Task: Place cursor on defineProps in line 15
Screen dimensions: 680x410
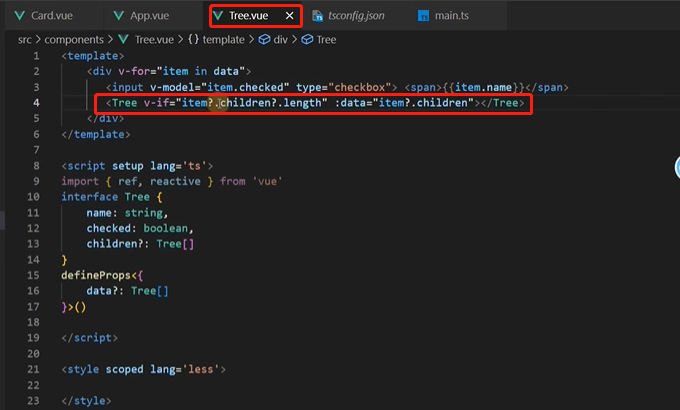Action: pos(96,276)
